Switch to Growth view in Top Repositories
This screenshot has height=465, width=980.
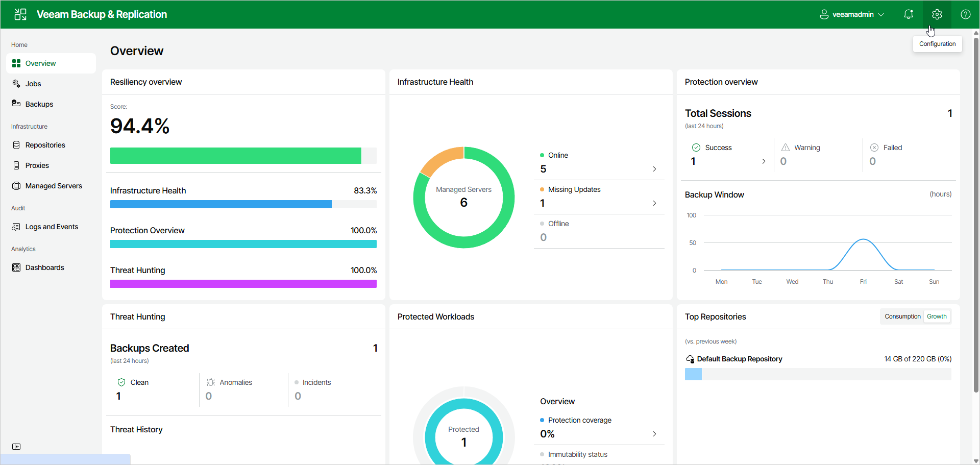tap(937, 316)
